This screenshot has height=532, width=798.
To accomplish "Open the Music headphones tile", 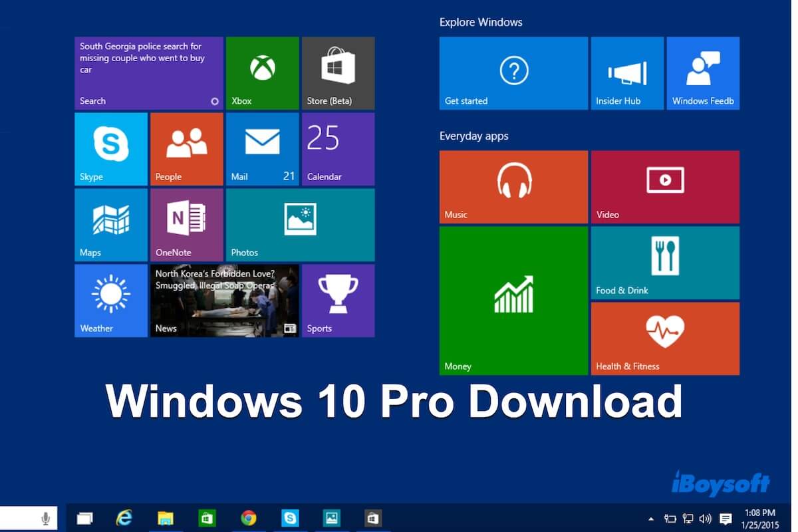I will coord(513,187).
